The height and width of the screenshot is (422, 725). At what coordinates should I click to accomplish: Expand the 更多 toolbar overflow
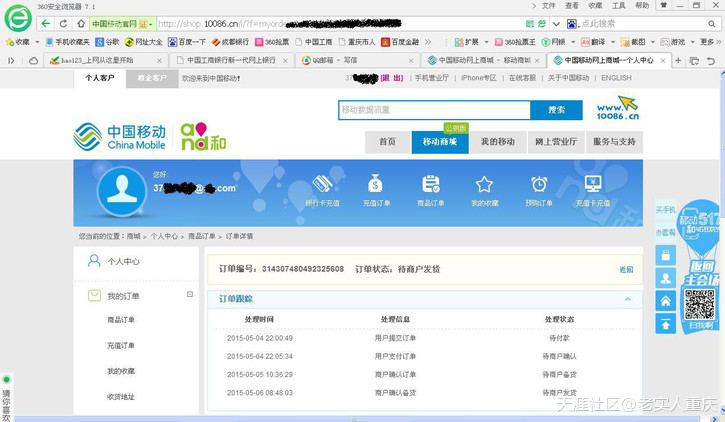coord(710,42)
